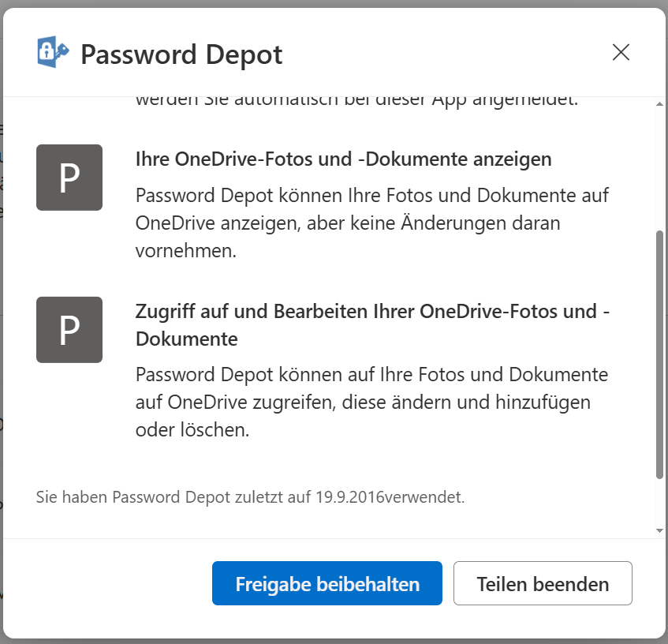This screenshot has height=644, width=668.
Task: Click the date 19.9.2016 in the footer note
Action: click(x=350, y=497)
